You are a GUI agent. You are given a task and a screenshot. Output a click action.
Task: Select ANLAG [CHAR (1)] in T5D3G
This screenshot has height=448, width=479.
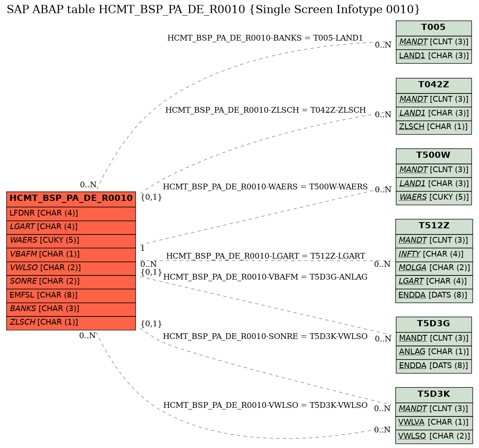(433, 352)
